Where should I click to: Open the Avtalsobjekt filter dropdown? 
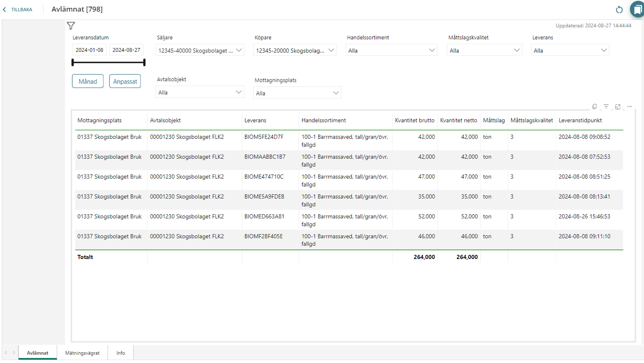pos(200,92)
